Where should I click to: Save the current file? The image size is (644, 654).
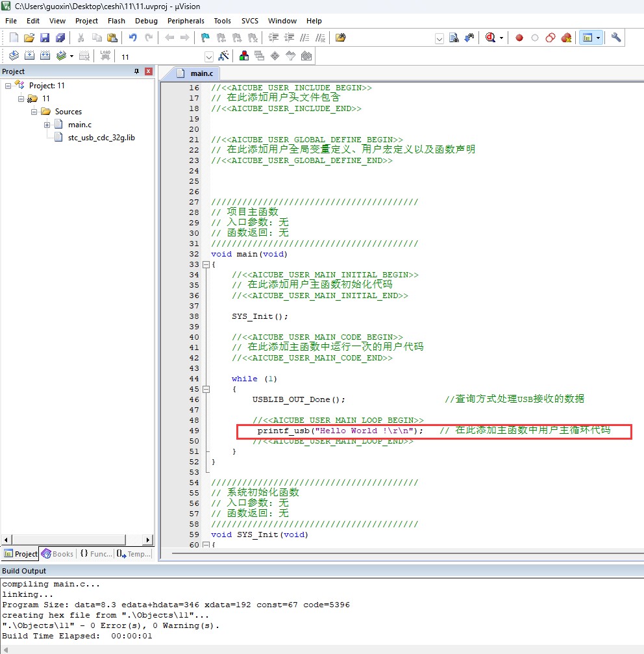[45, 38]
